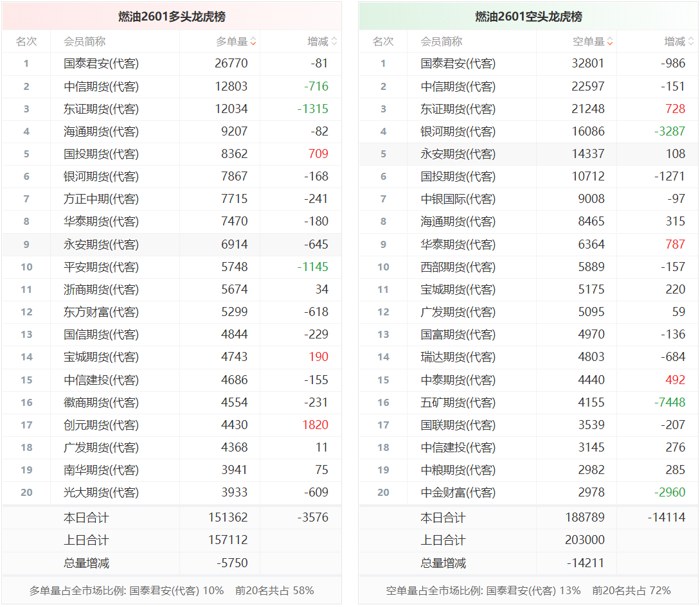Screen dimensions: 700x607
Task: Click 创元期货(代客) row
Action: click(x=172, y=425)
